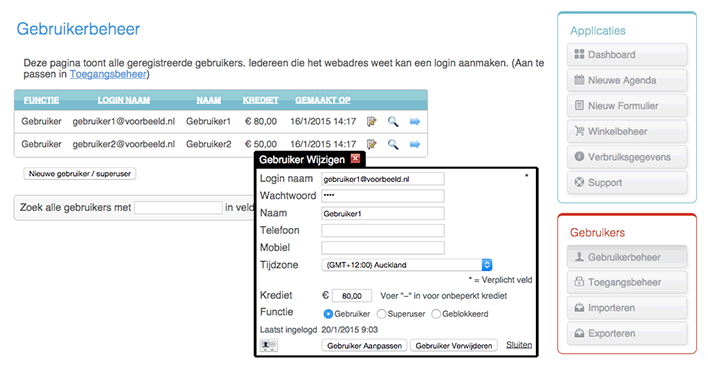Open Toegangsbeheer in the Gebruikers panel
This screenshot has width=708, height=372.
pyautogui.click(x=627, y=282)
